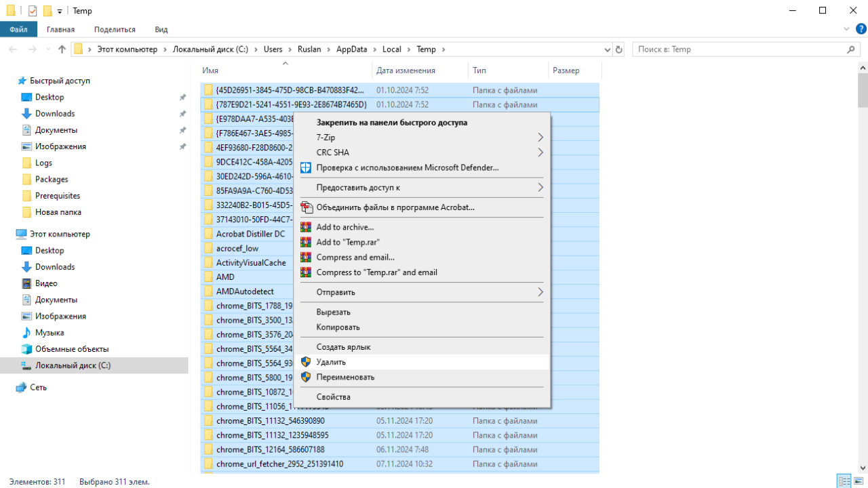Select Compress to "Temp.rar" and email entry
Image resolution: width=868 pixels, height=488 pixels.
click(x=421, y=272)
